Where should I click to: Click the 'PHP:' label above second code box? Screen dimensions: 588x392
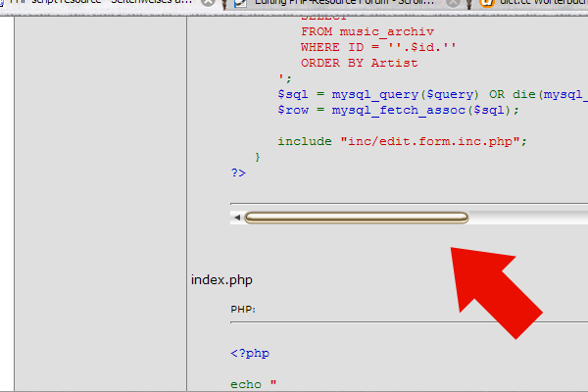coord(243,310)
